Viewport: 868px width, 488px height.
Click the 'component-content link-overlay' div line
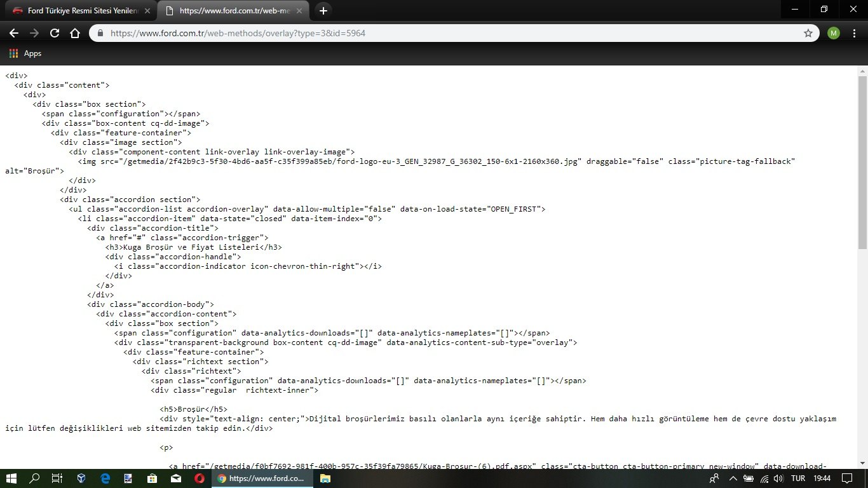[212, 152]
